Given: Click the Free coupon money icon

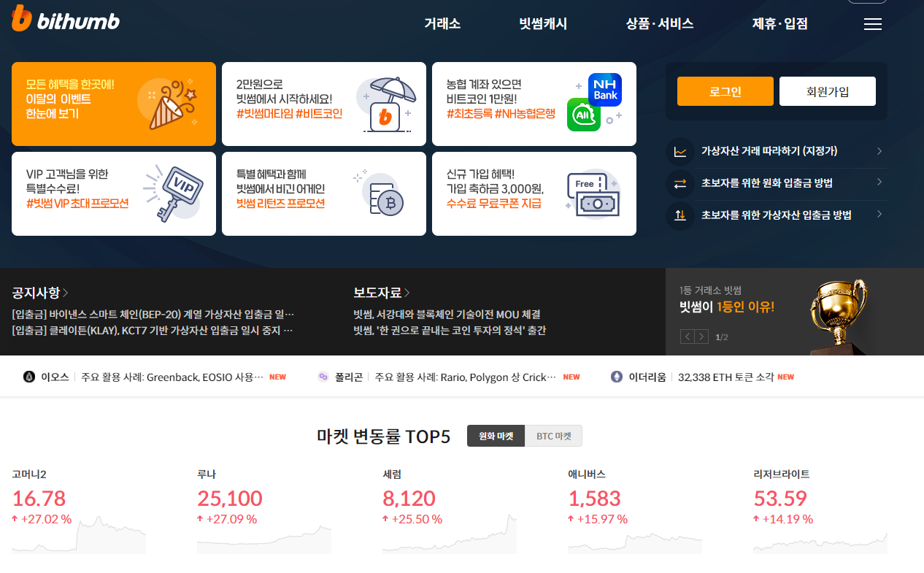Looking at the screenshot, I should 593,194.
